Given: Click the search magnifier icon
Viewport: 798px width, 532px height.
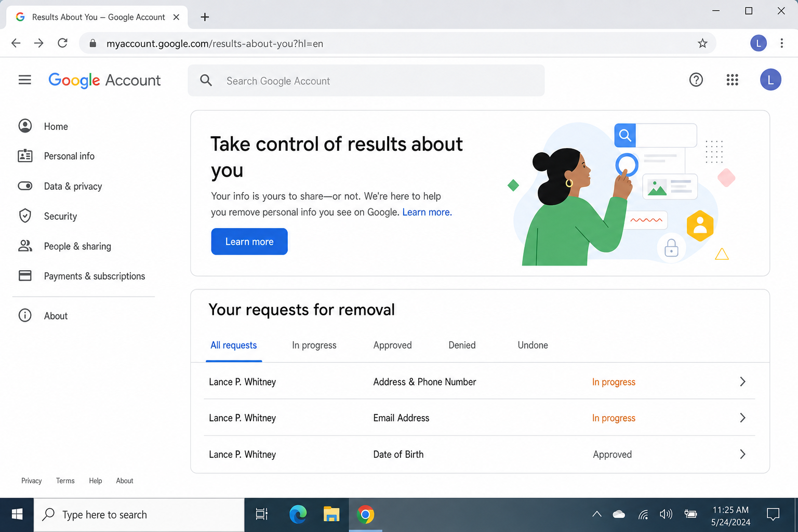Looking at the screenshot, I should 206,81.
